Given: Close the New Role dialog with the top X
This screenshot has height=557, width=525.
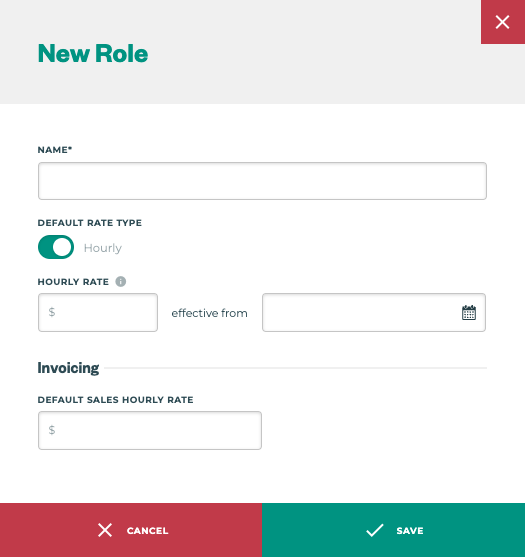Looking at the screenshot, I should coord(503,22).
